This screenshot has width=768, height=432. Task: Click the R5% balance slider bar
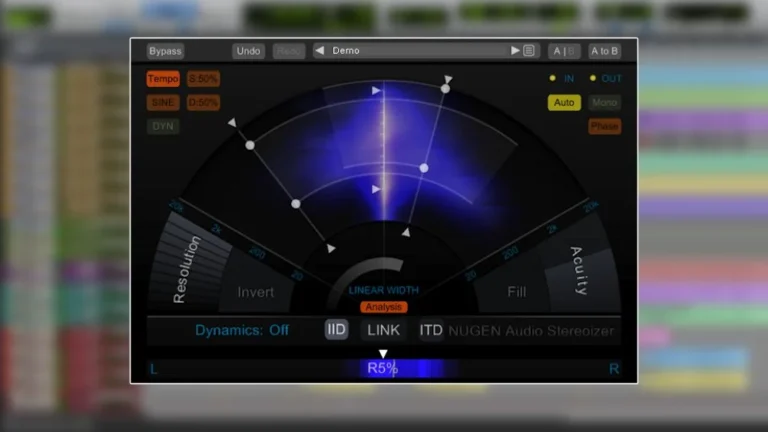[383, 368]
